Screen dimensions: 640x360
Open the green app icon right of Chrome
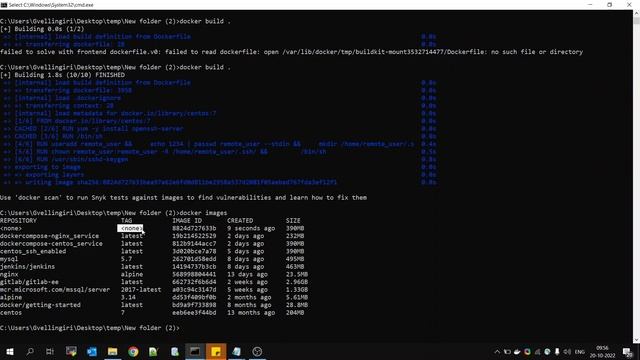pos(153,351)
